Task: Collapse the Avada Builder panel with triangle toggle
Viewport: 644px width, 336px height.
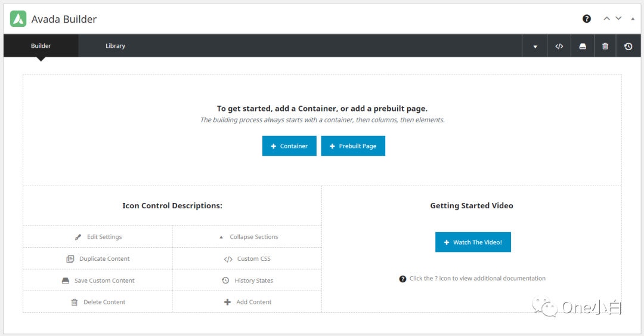Action: [633, 19]
